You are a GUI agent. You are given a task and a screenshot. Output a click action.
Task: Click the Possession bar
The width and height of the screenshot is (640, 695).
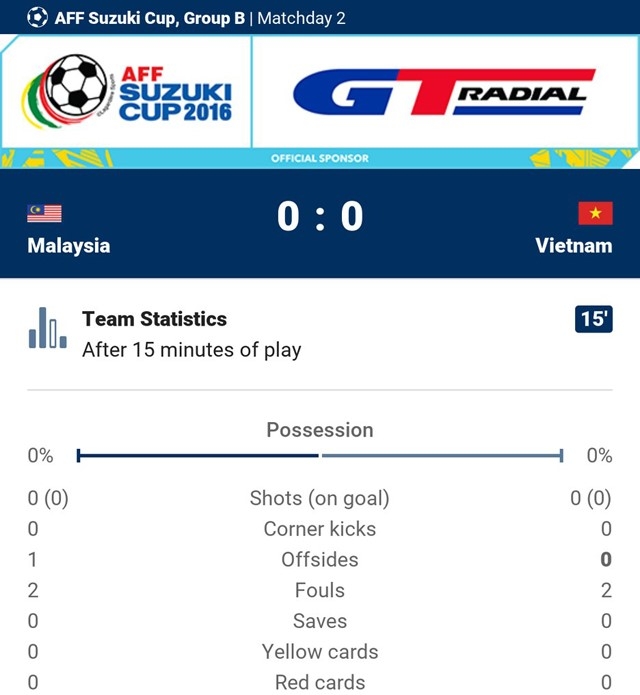(320, 456)
